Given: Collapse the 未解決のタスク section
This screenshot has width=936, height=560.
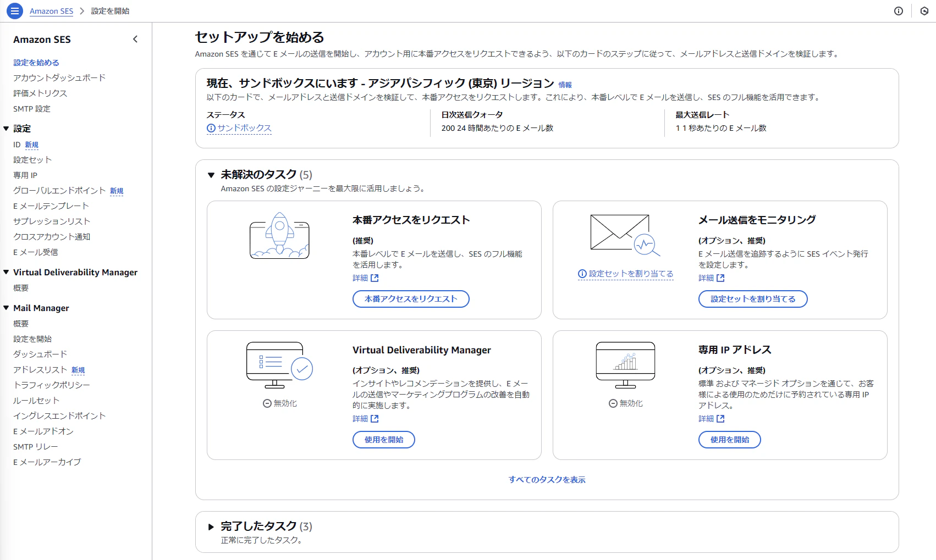Looking at the screenshot, I should coord(211,175).
